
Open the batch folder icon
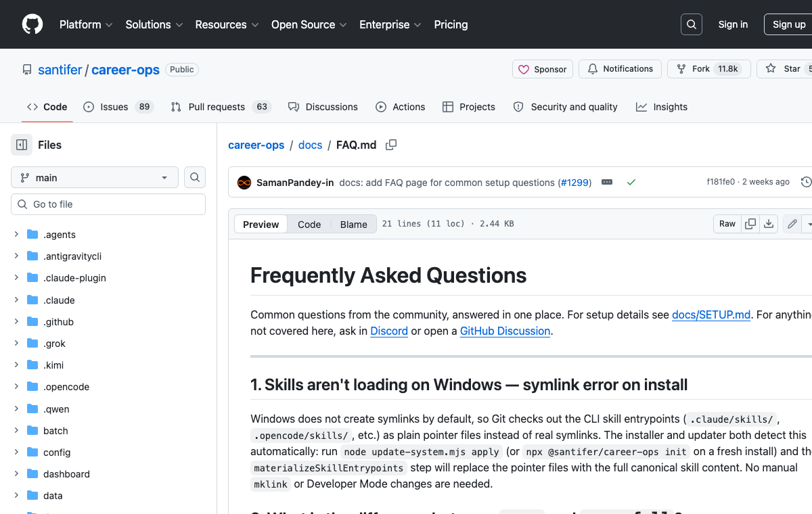point(32,431)
